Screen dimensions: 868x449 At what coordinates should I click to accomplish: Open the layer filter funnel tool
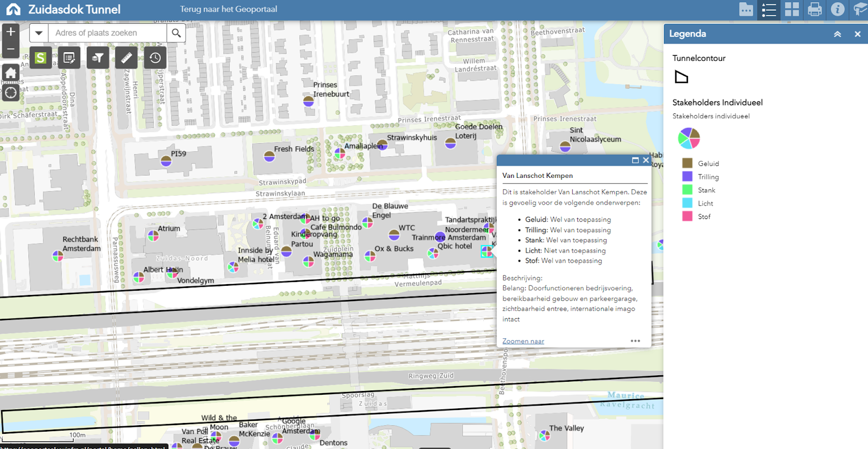pos(98,58)
